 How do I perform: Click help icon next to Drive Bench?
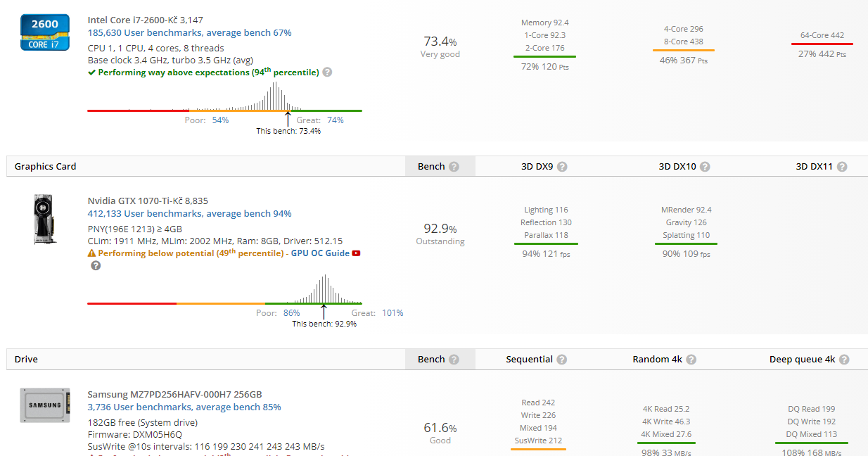454,360
